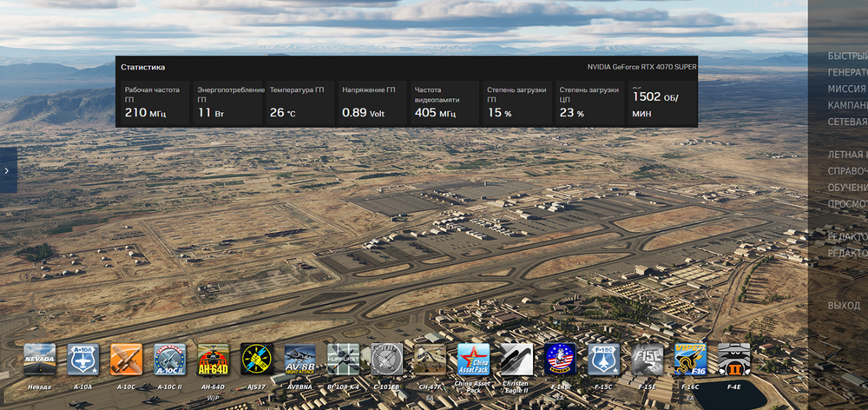Open the Christen Eagle II icon
This screenshot has width=868, height=410.
point(517,359)
